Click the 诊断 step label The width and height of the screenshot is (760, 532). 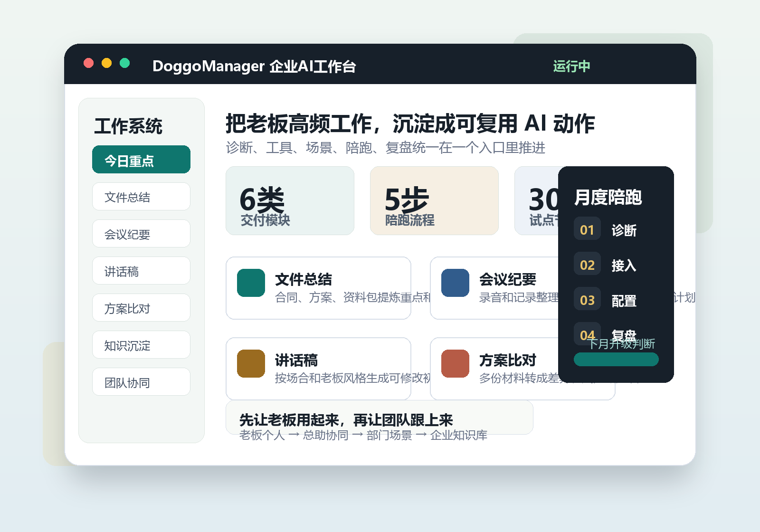(x=624, y=230)
